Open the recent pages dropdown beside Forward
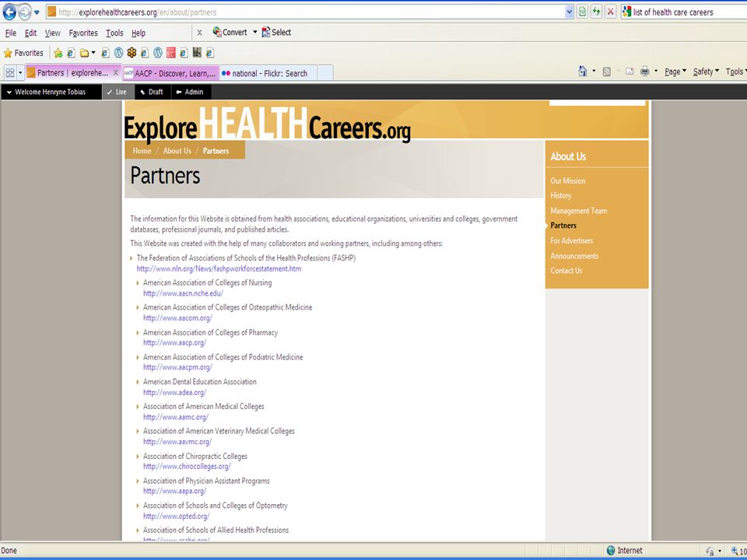Viewport: 747px width, 560px height. tap(37, 12)
